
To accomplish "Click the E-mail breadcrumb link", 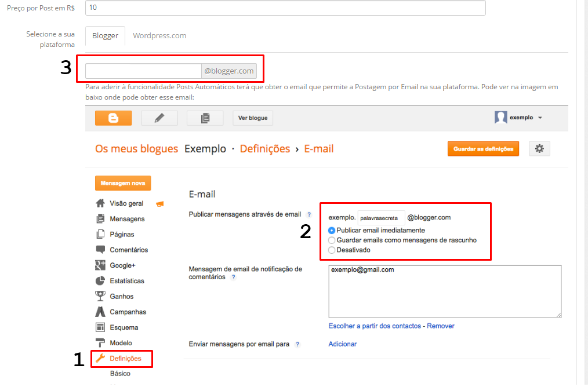I will (319, 149).
